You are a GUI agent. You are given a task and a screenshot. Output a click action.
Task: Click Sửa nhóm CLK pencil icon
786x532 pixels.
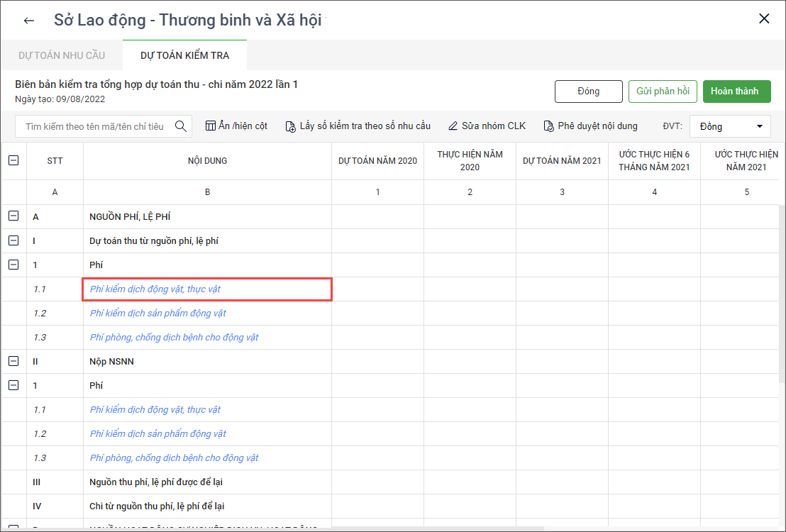pyautogui.click(x=453, y=126)
